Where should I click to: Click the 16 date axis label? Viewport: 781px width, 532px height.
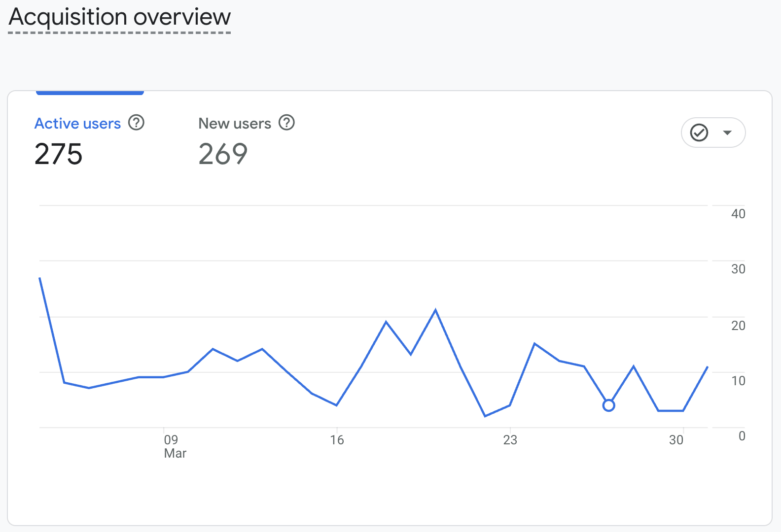(x=337, y=440)
